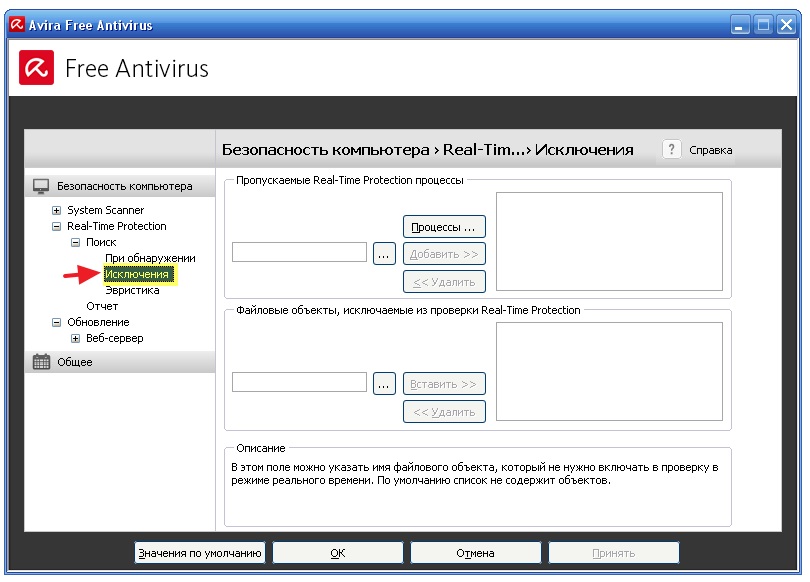
Task: Click into the file object input field
Action: (x=300, y=382)
